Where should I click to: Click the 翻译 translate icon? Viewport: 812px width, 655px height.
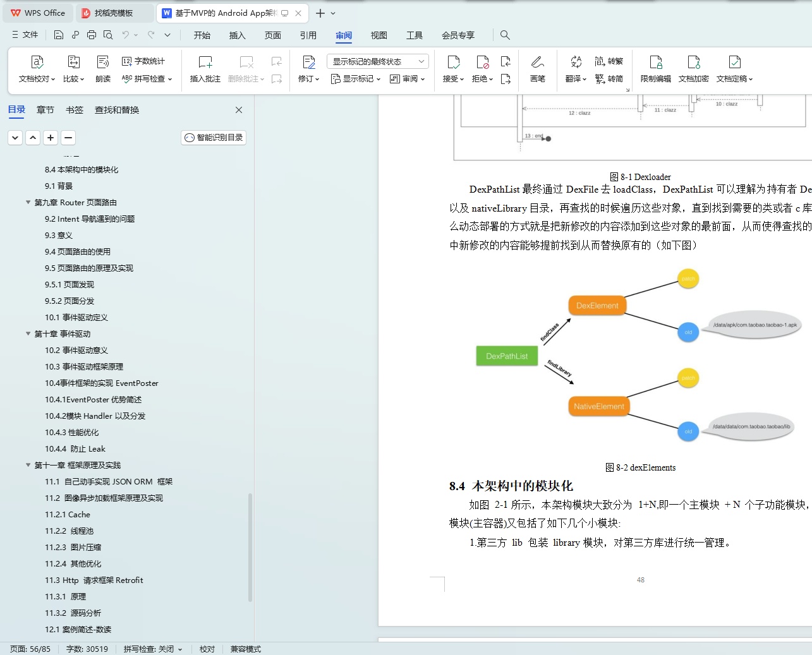[x=576, y=62]
